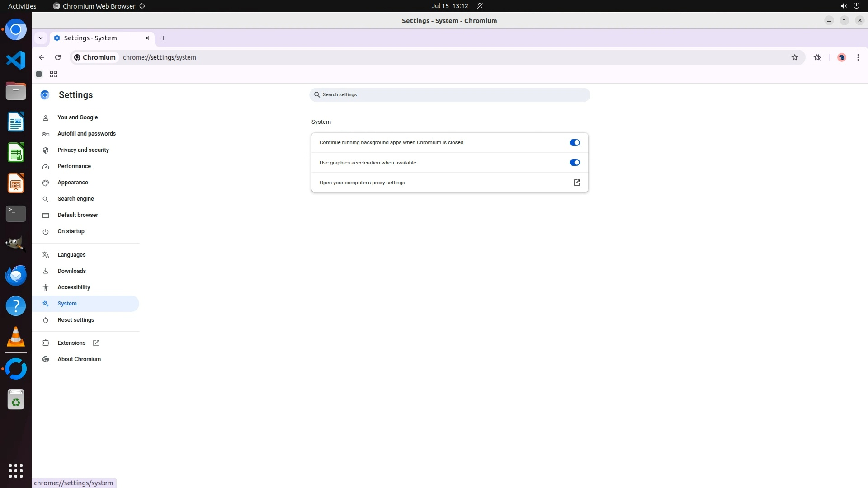Open the Chromium three-dot menu
The image size is (868, 488).
(x=858, y=57)
